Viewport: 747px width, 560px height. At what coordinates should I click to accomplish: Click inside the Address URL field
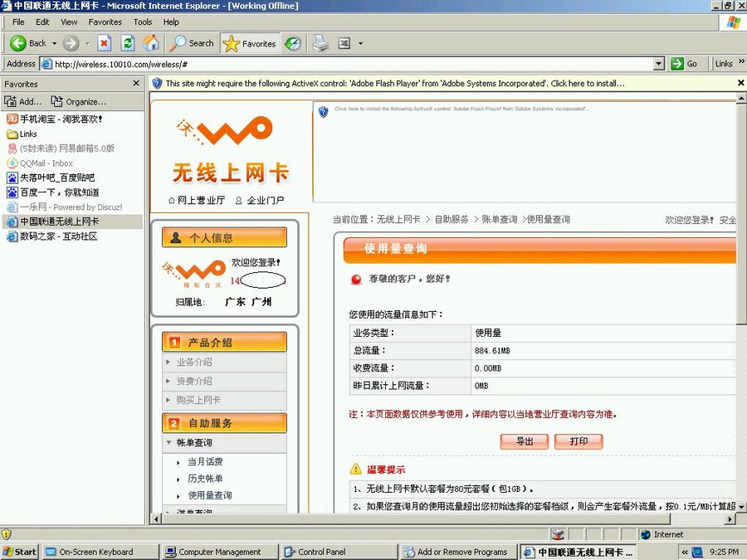coord(353,64)
